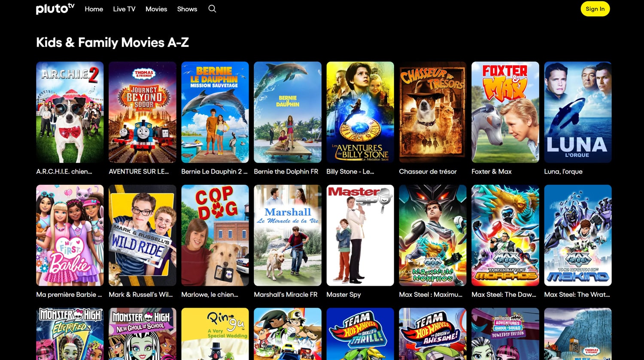The width and height of the screenshot is (644, 360).
Task: Click the 'Bernie the Dolphin FR' title
Action: pos(286,171)
